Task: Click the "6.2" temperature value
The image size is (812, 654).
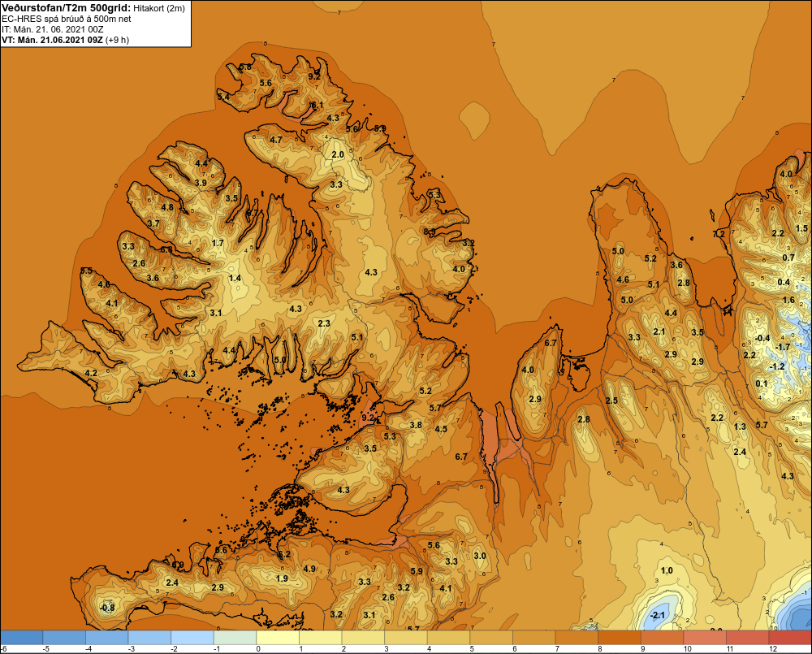Action: [284, 555]
